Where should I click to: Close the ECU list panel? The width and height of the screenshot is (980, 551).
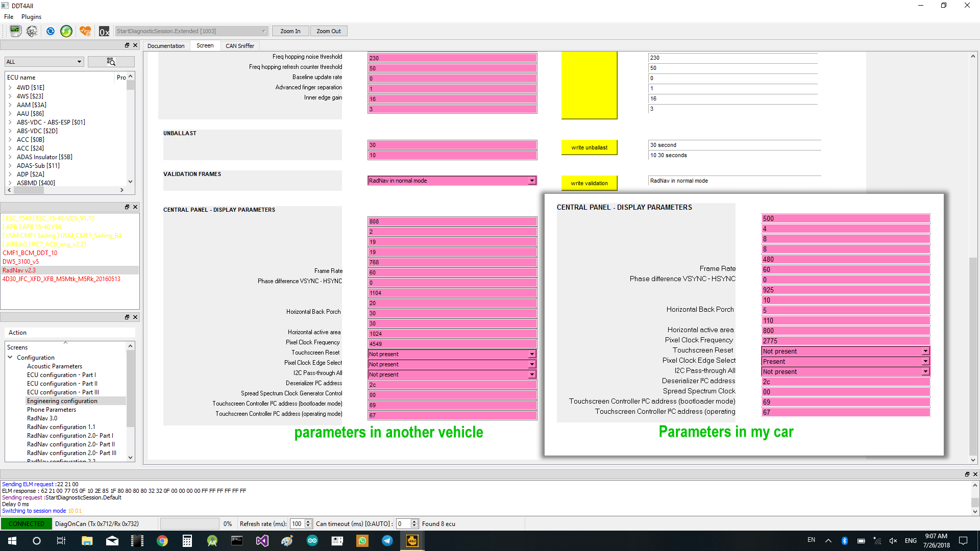(135, 45)
